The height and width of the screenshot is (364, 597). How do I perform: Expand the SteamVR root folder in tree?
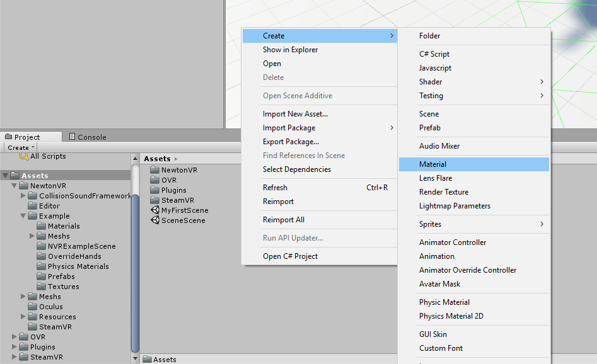(14, 357)
